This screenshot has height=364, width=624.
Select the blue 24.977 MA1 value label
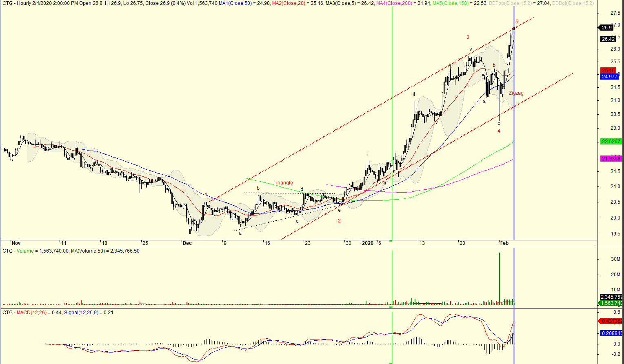(x=610, y=77)
